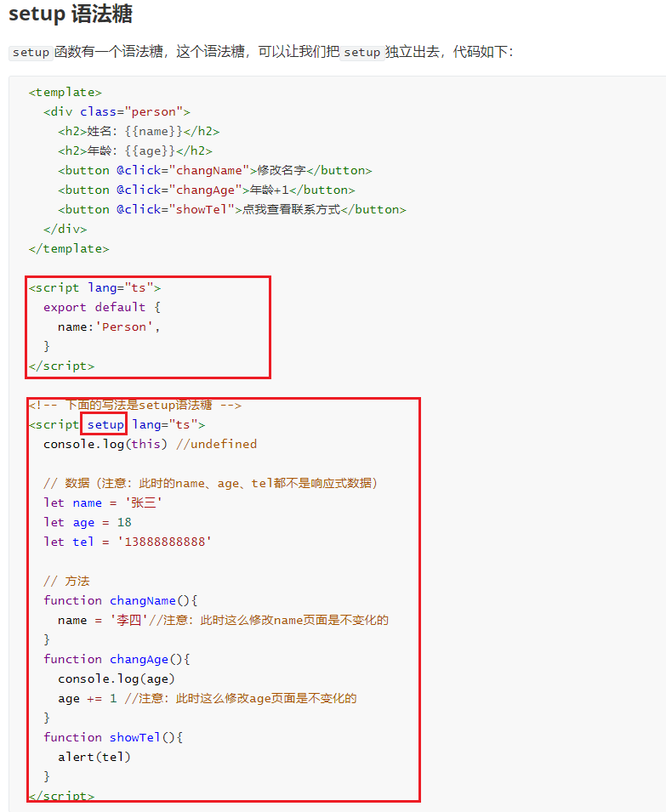666x812 pixels.
Task: Click the button line with @click="changName"
Action: click(x=215, y=170)
